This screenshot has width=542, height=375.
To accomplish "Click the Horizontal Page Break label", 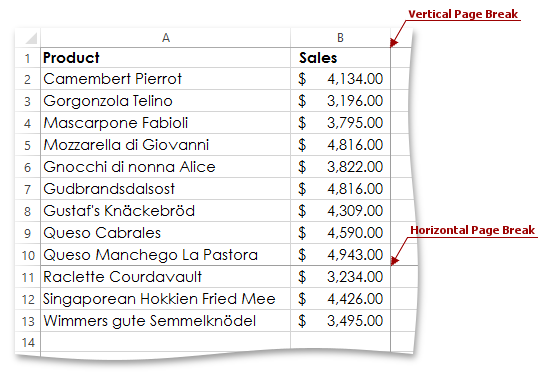I will pos(472,230).
